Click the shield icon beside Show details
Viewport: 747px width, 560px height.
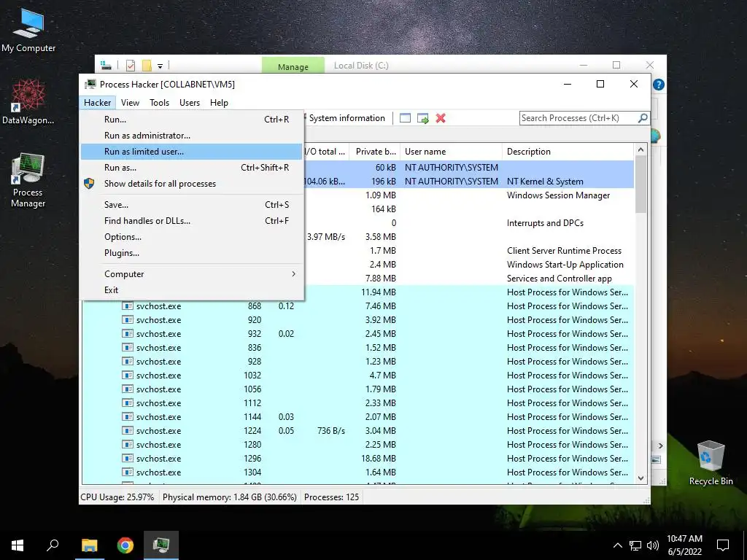pos(89,183)
